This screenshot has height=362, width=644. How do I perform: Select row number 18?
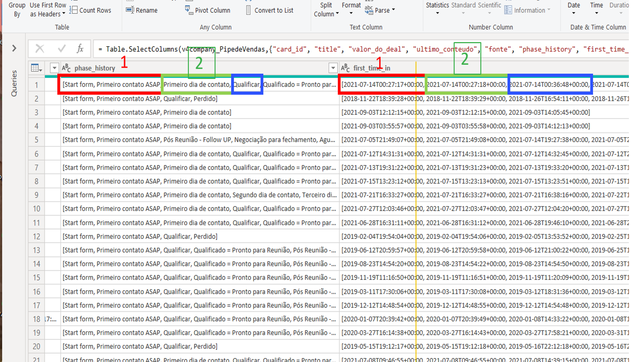[36, 319]
